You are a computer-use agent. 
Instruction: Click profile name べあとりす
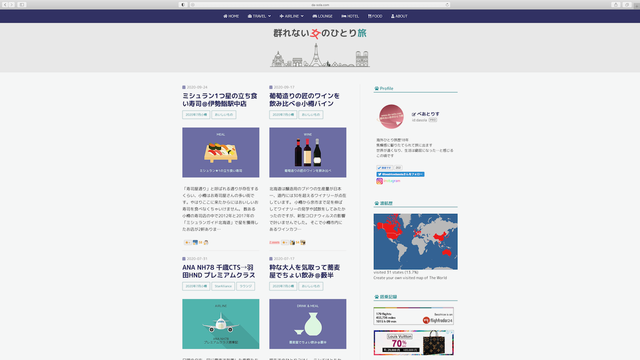[x=427, y=114]
